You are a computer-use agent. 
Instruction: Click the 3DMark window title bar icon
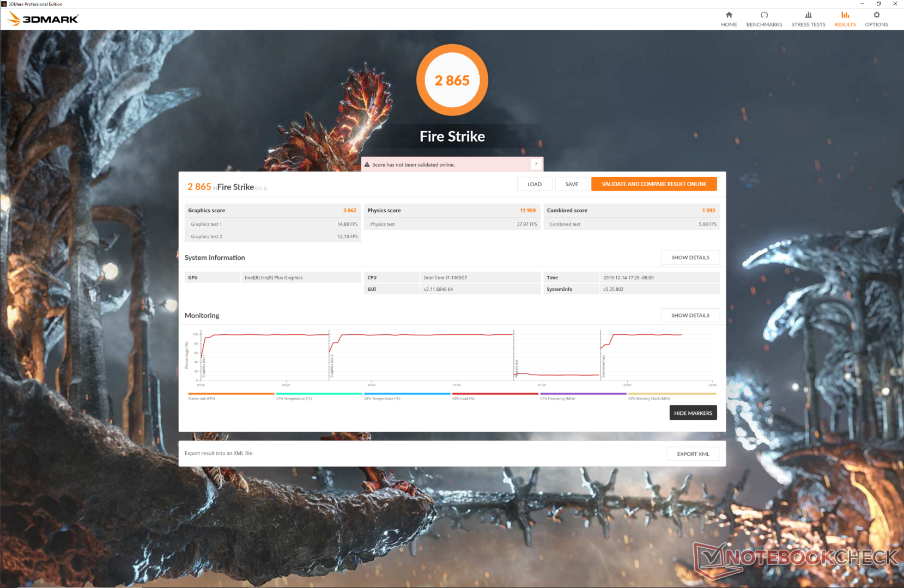tap(4, 4)
